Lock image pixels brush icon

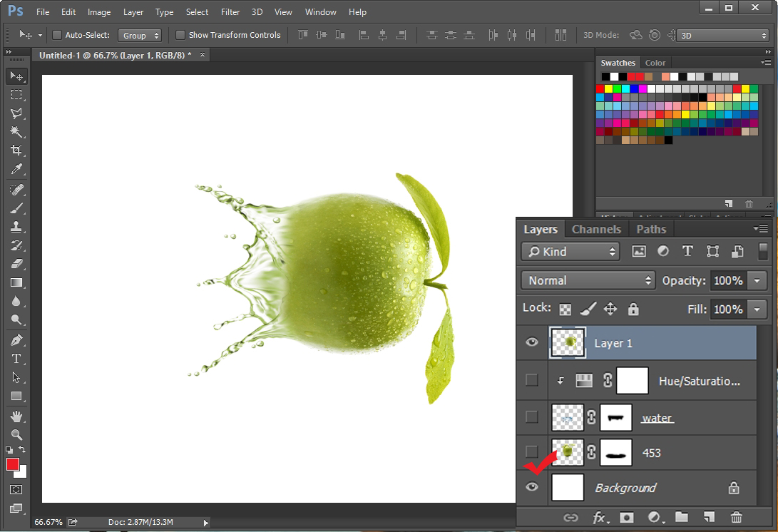[588, 309]
